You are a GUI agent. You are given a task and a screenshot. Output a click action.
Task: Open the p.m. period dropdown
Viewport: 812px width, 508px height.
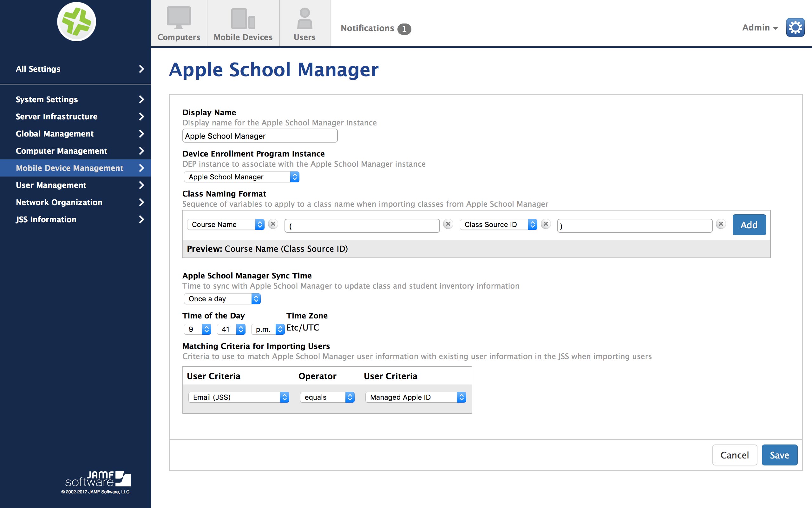click(268, 329)
